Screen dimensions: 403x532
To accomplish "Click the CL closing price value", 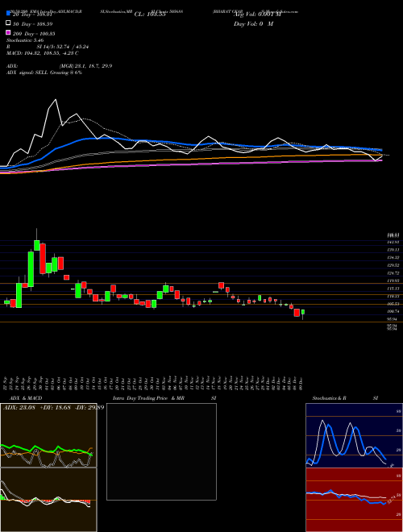I will 150,15.
